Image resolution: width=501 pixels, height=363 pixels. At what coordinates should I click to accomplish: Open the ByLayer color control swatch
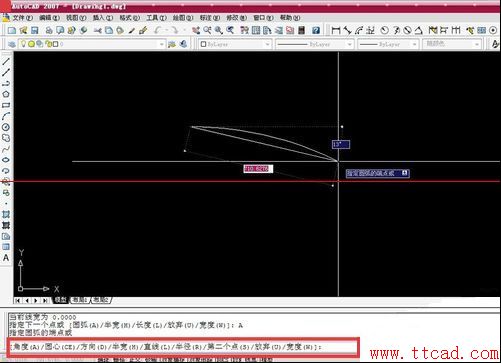(235, 44)
